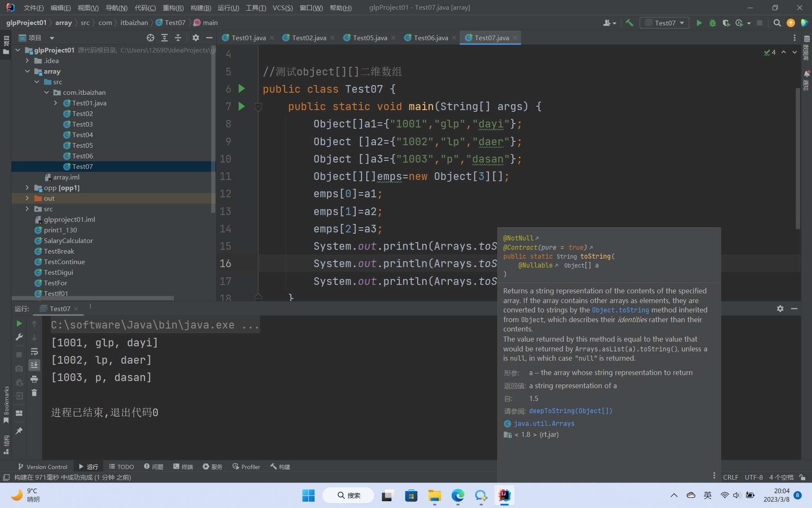Open the 文件(F) menu
Screen dimensions: 812x508
pyautogui.click(x=33, y=8)
